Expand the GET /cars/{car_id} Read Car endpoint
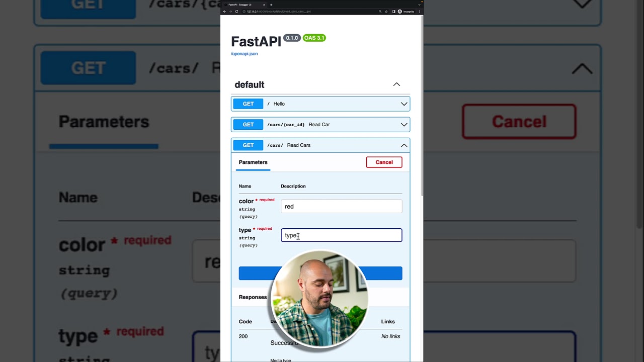The image size is (644, 362). click(x=320, y=125)
